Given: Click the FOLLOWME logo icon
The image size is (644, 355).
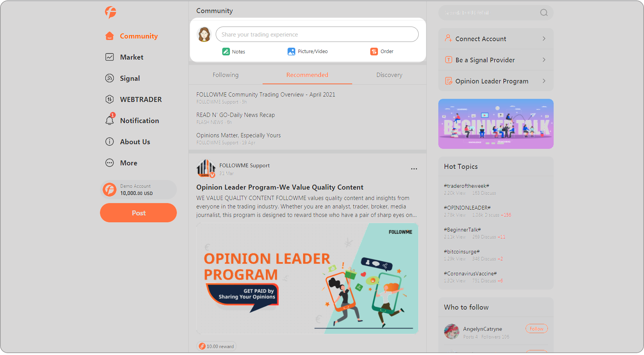Looking at the screenshot, I should click(x=110, y=12).
